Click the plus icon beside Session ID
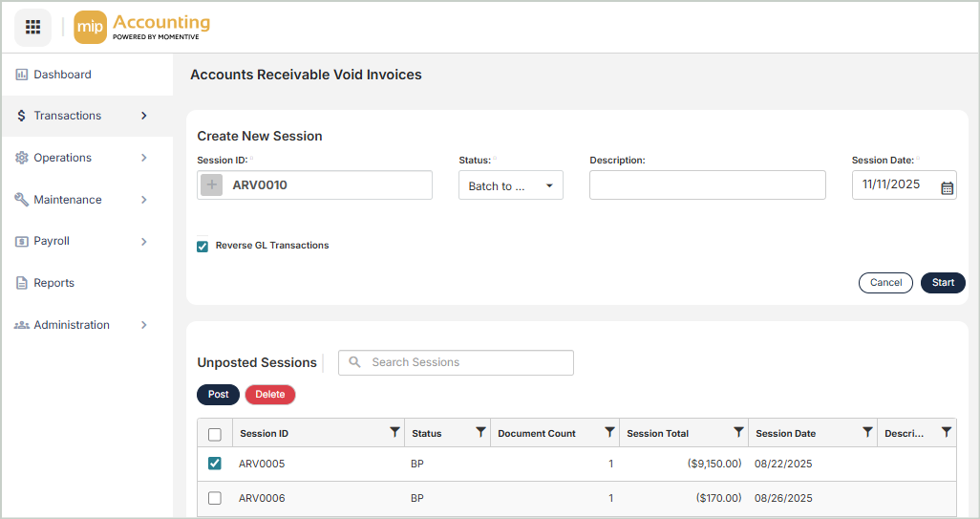The image size is (980, 519). click(212, 185)
